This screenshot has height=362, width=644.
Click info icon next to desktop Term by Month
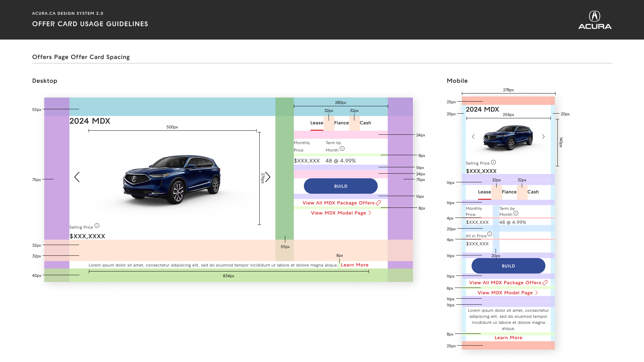(x=342, y=148)
